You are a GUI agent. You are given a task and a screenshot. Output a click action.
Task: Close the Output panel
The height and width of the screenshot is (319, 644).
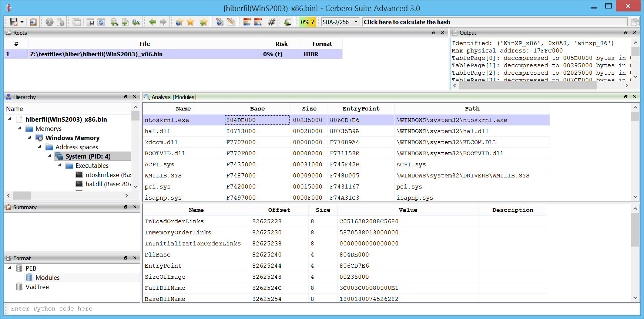635,33
